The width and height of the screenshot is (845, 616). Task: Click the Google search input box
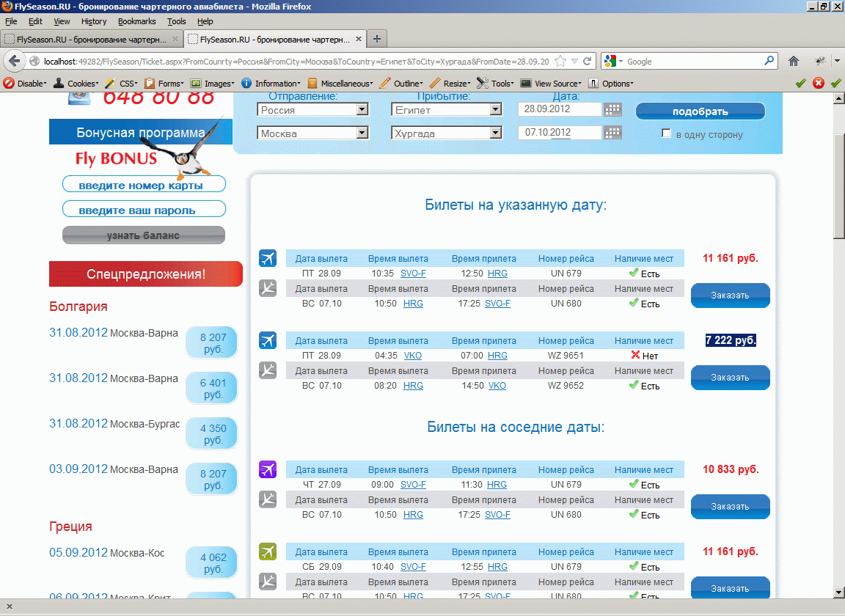click(x=694, y=62)
